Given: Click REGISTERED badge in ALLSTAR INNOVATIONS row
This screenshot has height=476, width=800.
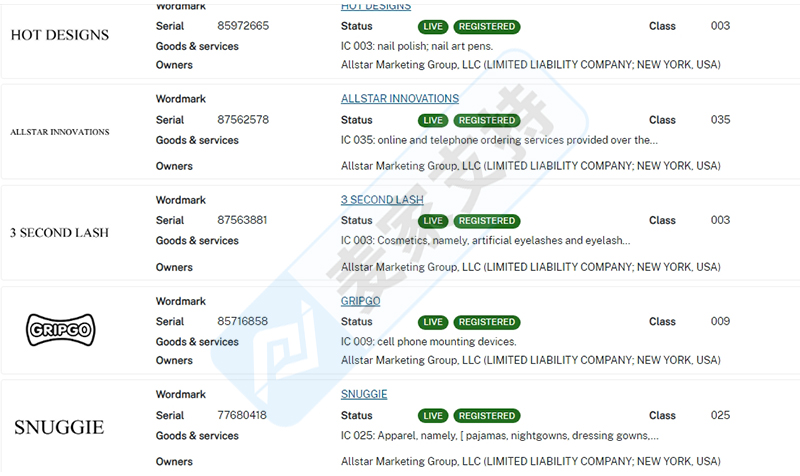Looking at the screenshot, I should pyautogui.click(x=487, y=120).
